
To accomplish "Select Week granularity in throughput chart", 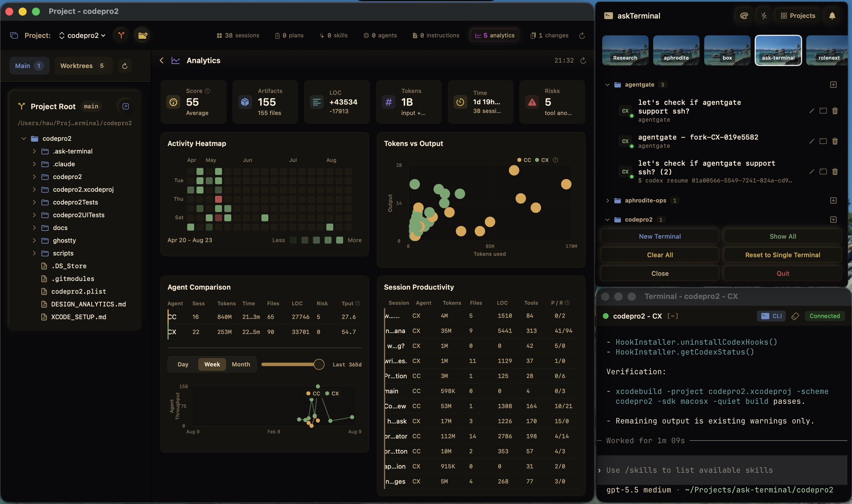I will click(x=212, y=364).
